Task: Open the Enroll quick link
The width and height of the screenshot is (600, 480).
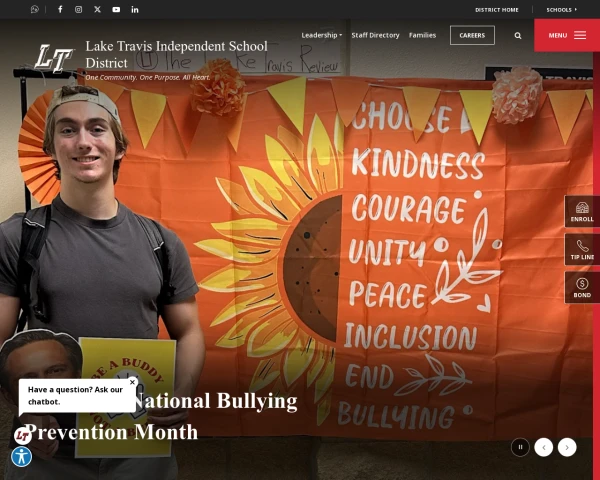Action: pyautogui.click(x=582, y=211)
